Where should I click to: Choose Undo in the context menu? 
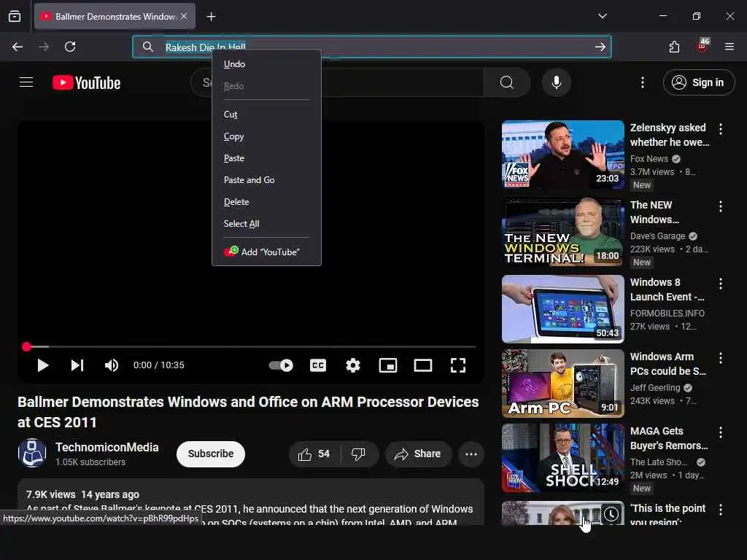(x=266, y=64)
